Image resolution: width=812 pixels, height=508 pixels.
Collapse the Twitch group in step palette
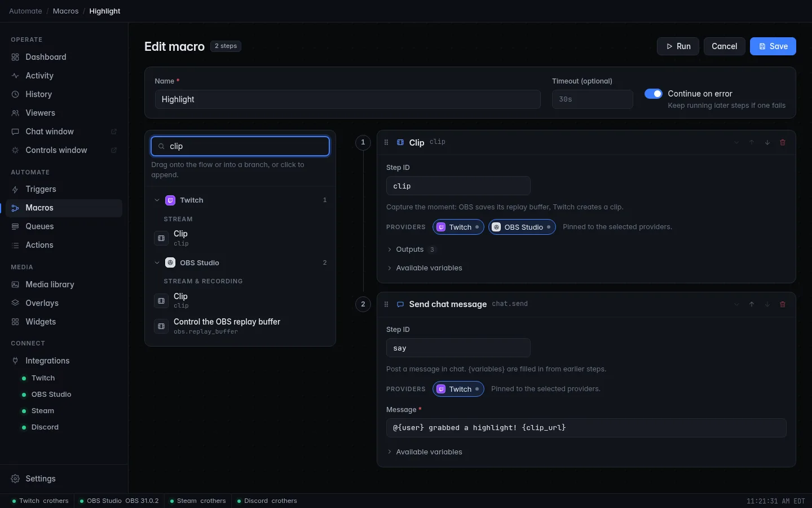click(x=240, y=200)
